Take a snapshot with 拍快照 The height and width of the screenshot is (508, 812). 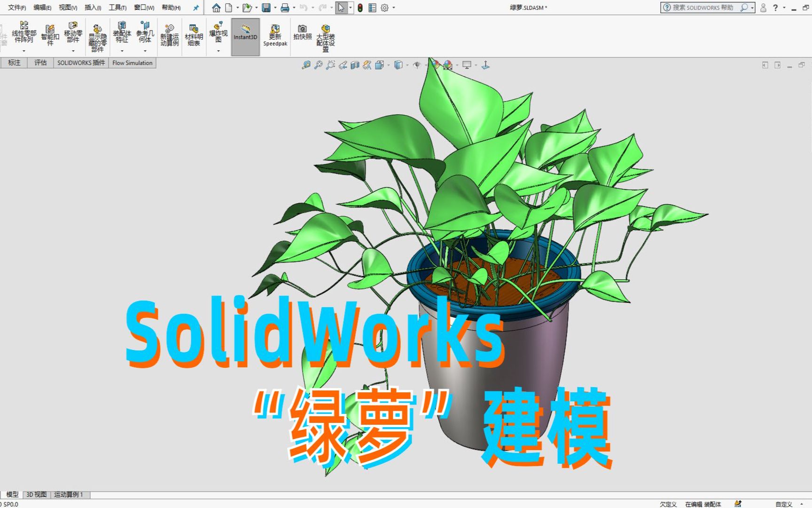click(x=302, y=32)
